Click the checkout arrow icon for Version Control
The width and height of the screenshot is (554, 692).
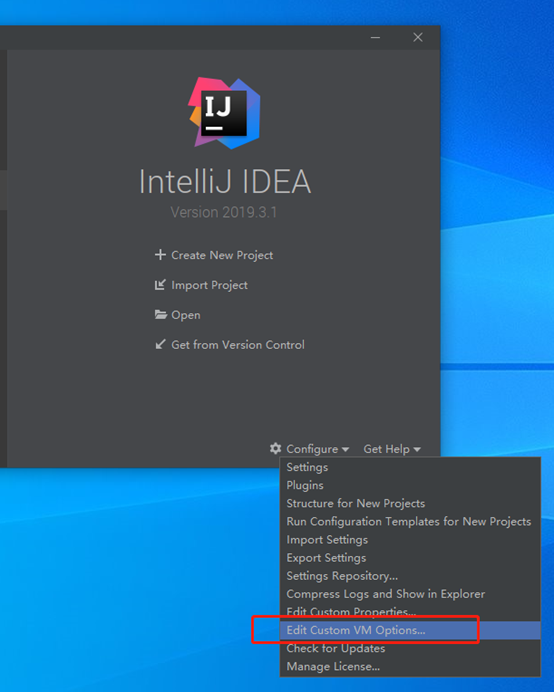(160, 345)
